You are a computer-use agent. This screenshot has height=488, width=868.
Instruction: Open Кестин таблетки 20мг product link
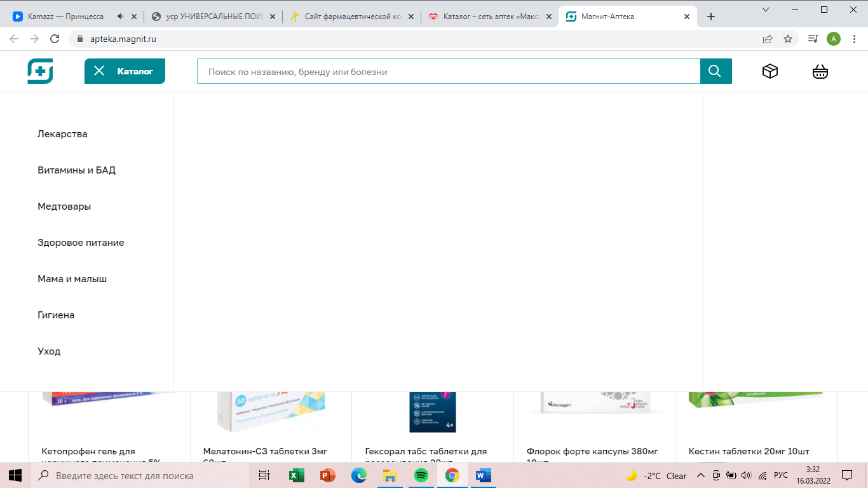click(x=749, y=451)
